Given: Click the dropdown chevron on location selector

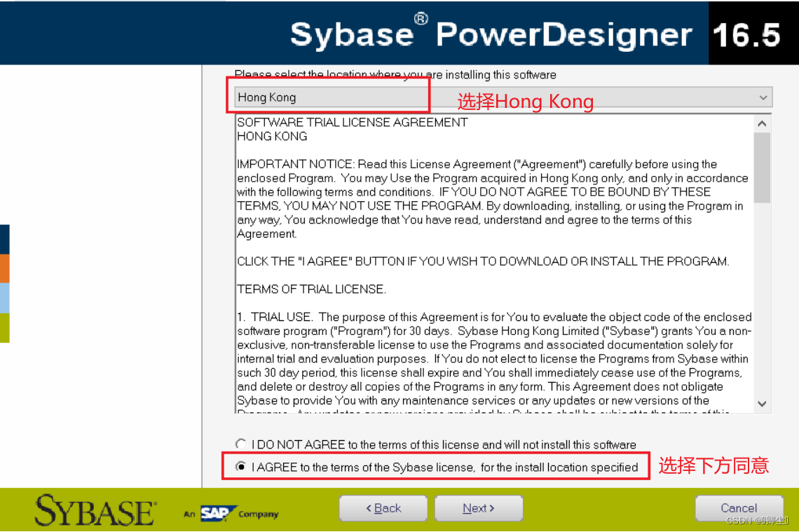Looking at the screenshot, I should tap(763, 97).
